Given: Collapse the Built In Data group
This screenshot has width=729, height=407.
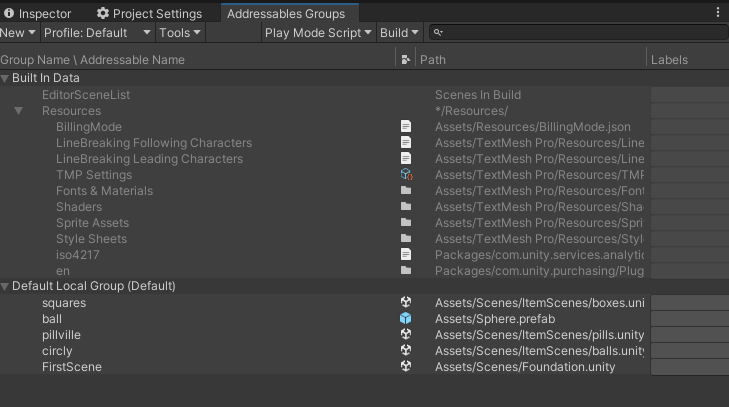Looking at the screenshot, I should coord(5,78).
